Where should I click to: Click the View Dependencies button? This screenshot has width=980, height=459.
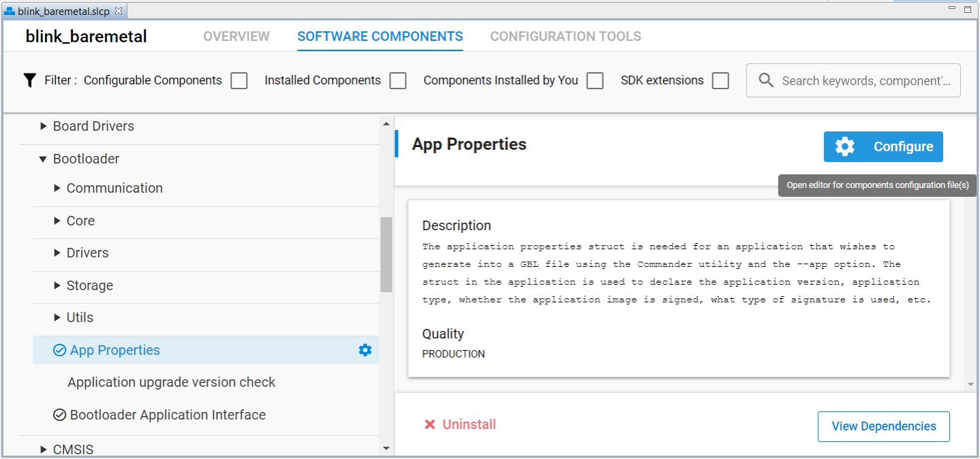click(x=883, y=426)
